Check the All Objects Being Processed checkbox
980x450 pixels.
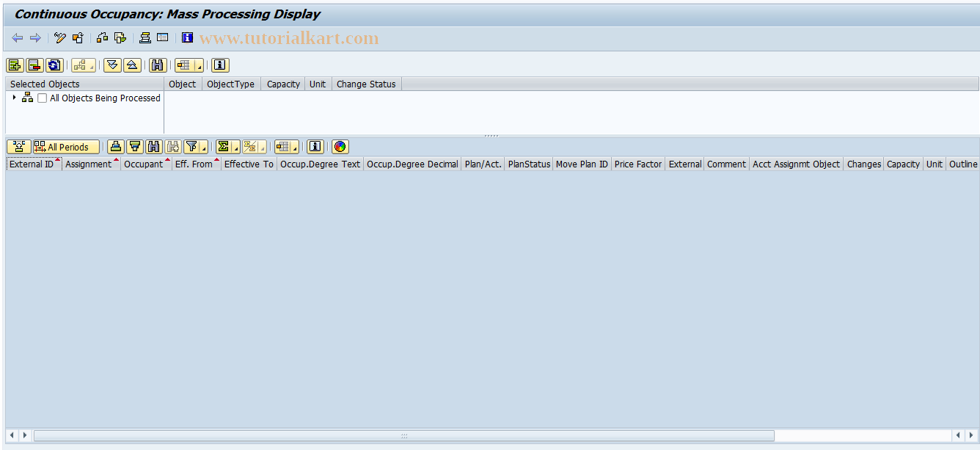click(x=43, y=98)
